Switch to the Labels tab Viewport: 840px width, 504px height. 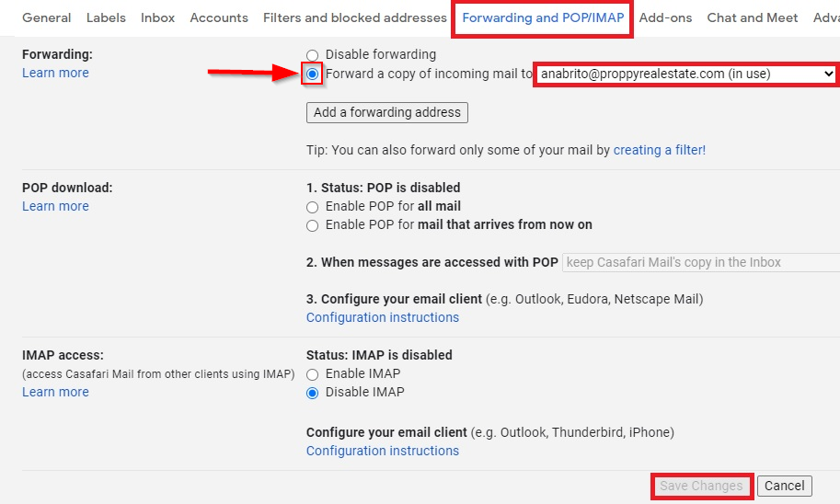[x=106, y=17]
